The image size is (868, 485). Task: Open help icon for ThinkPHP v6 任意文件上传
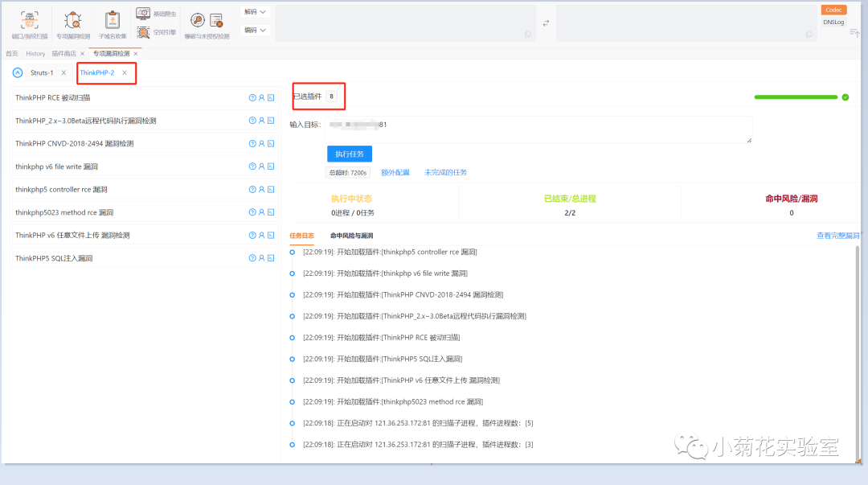coord(252,235)
